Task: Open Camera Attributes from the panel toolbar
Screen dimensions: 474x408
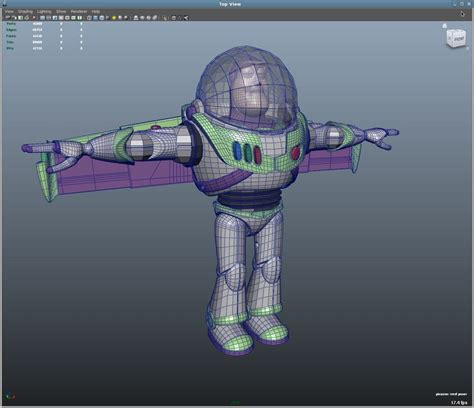Action: [14, 18]
